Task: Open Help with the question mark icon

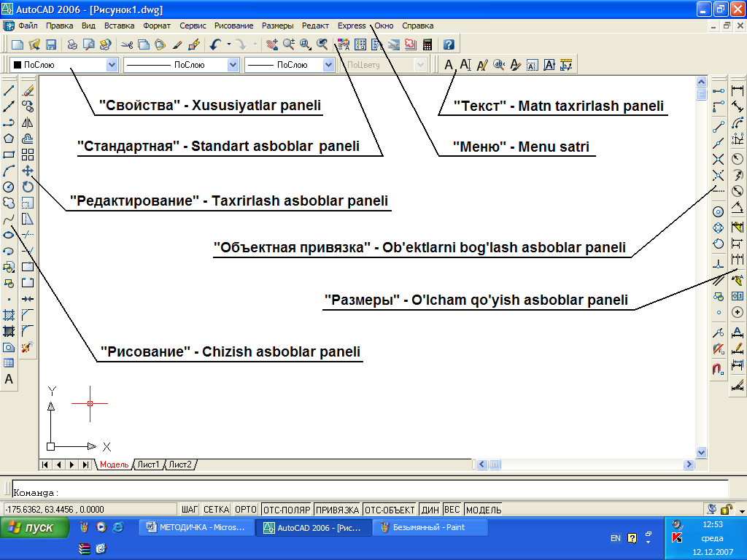Action: 449,44
